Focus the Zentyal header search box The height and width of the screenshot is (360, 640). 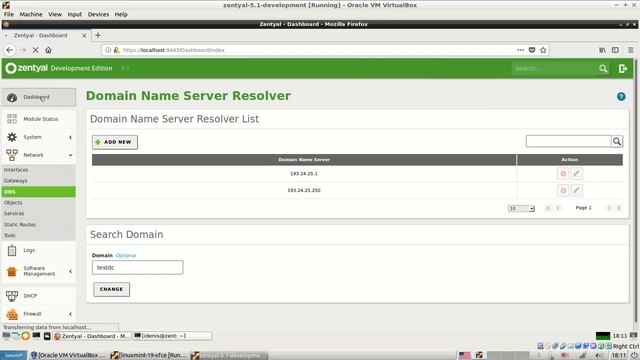[x=554, y=69]
